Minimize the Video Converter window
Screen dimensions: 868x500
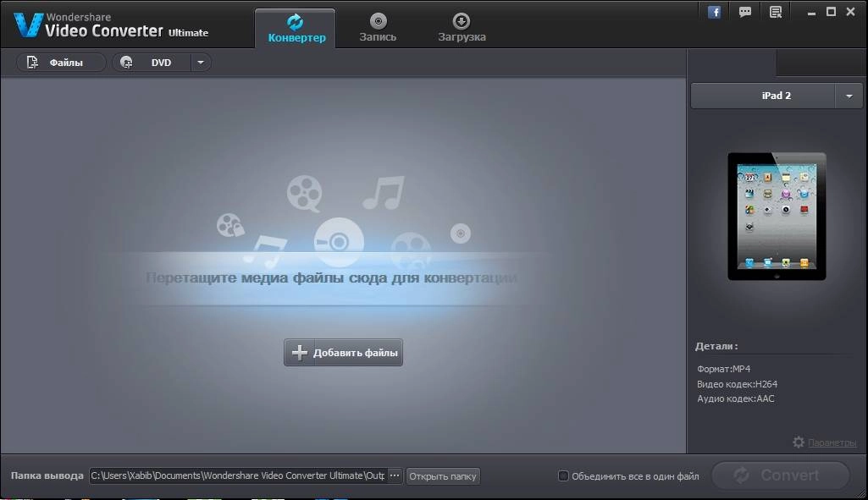coord(811,12)
